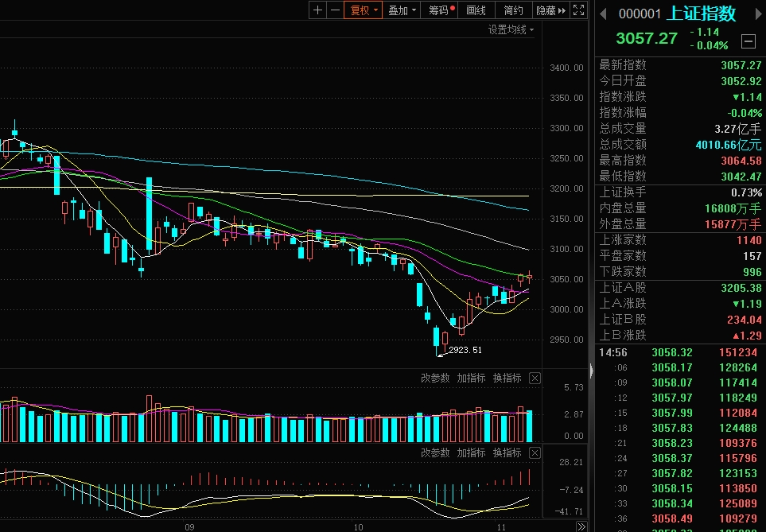766x532 pixels.
Task: Click the fullscreen expand icon
Action: tap(578, 10)
